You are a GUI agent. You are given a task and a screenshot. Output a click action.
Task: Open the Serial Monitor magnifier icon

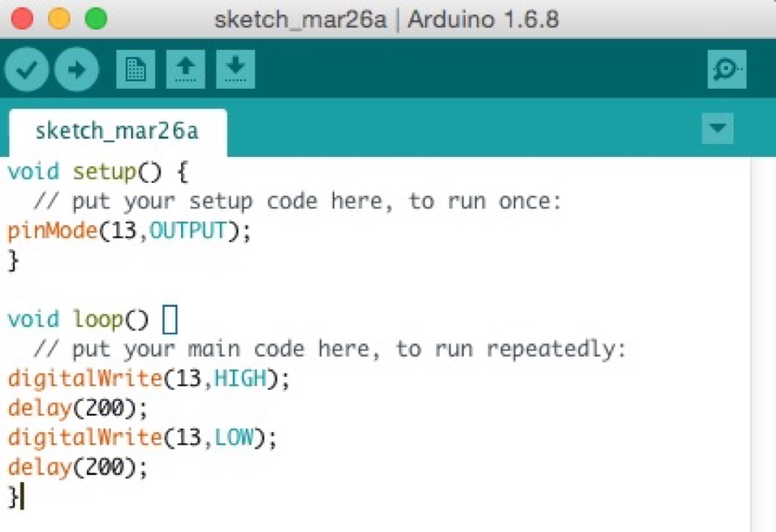[x=727, y=69]
